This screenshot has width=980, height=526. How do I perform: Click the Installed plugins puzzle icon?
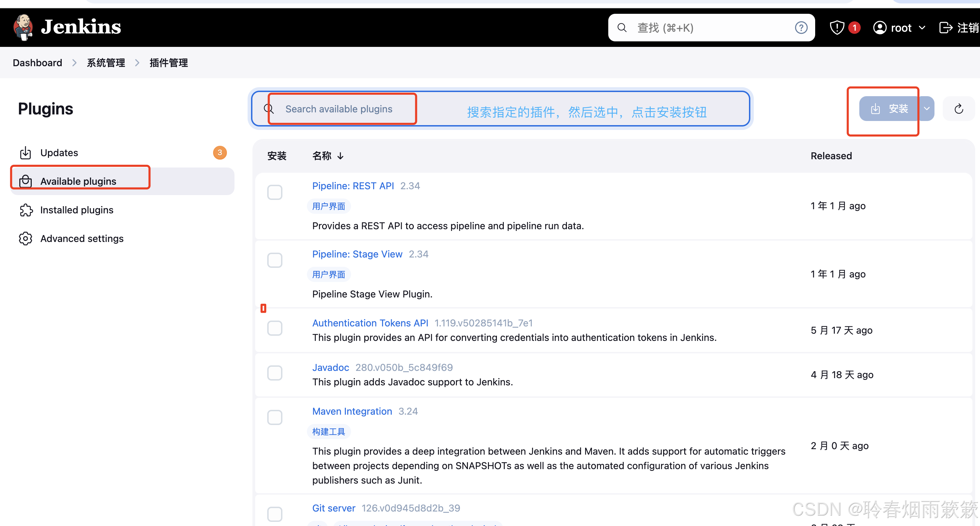[26, 210]
